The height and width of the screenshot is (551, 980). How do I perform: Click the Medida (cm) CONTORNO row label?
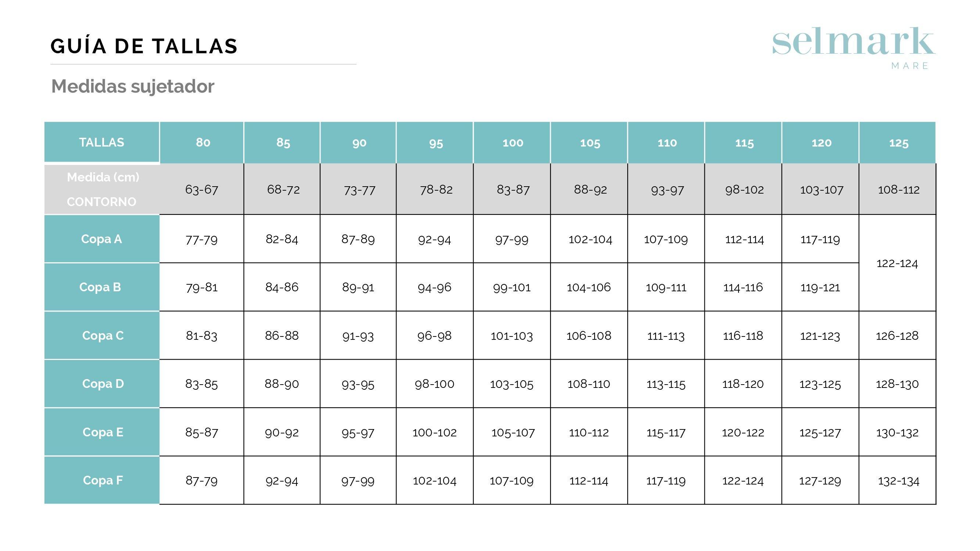coord(101,190)
